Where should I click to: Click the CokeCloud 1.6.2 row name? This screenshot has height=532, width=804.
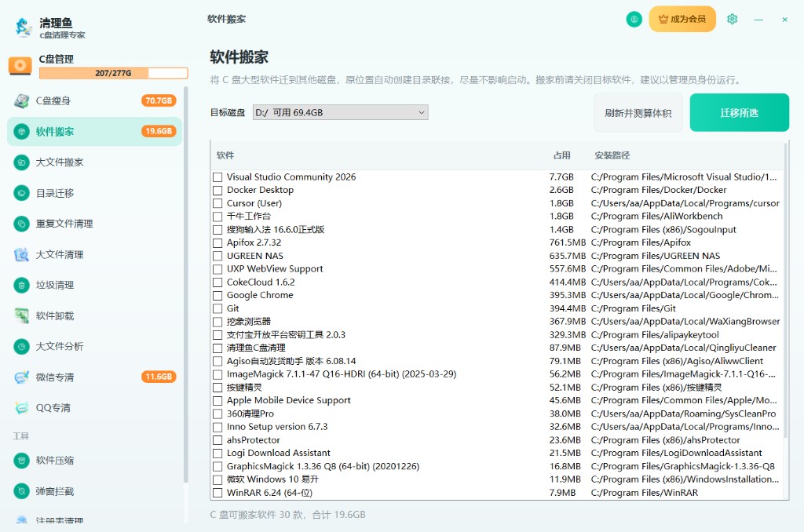pos(261,282)
